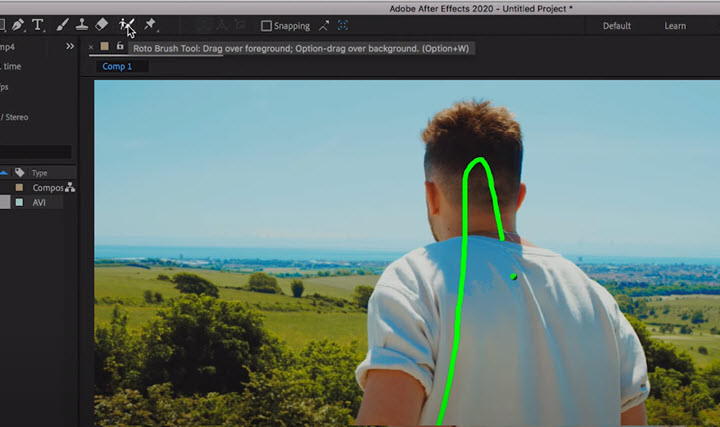This screenshot has width=720, height=427.
Task: Click the tan label swatch of Composition row
Action: point(19,187)
